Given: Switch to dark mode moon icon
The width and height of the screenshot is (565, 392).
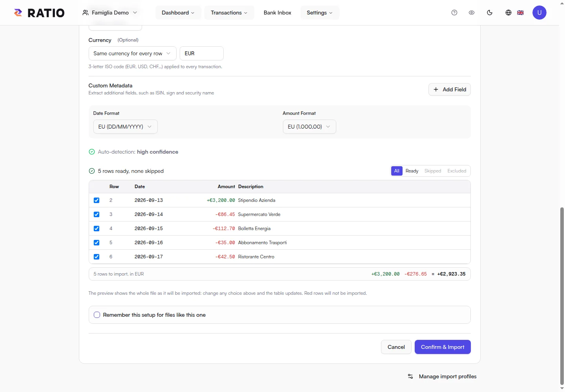Looking at the screenshot, I should [490, 13].
